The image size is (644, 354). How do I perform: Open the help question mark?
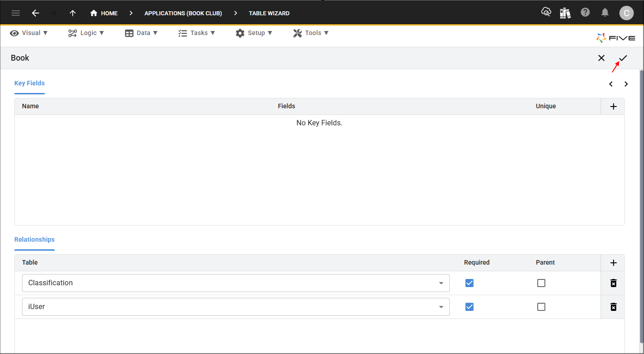[585, 12]
